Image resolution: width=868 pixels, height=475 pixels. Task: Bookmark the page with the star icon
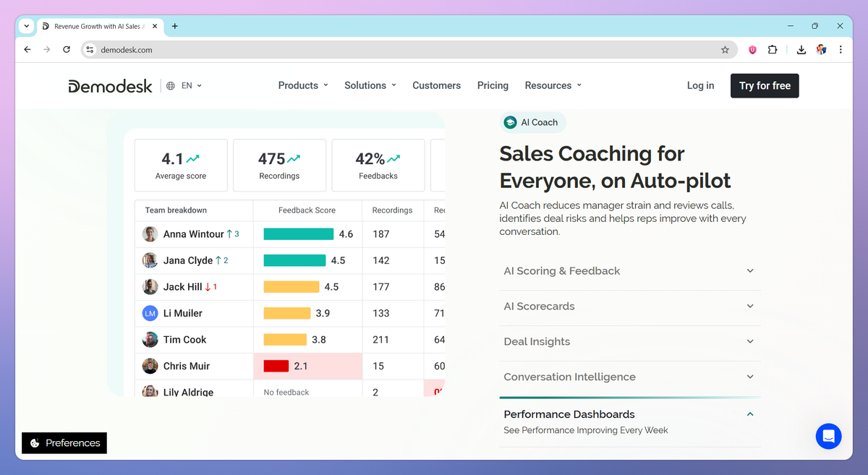click(x=725, y=49)
